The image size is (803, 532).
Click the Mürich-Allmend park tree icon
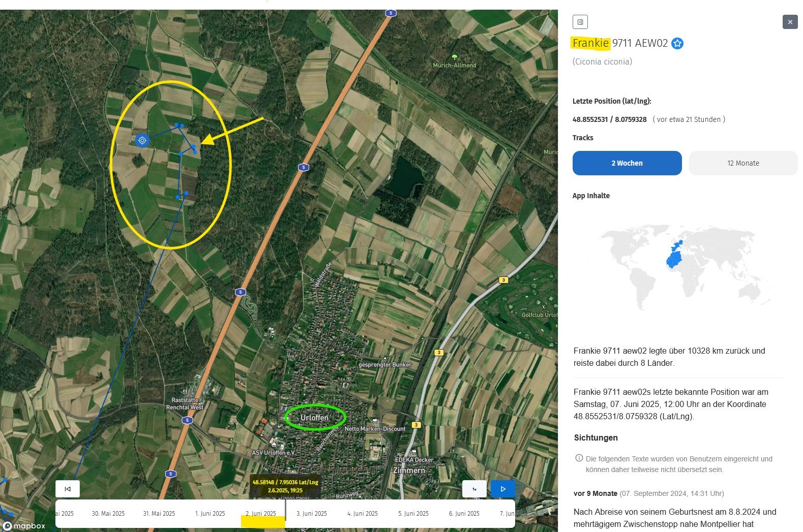click(x=454, y=57)
